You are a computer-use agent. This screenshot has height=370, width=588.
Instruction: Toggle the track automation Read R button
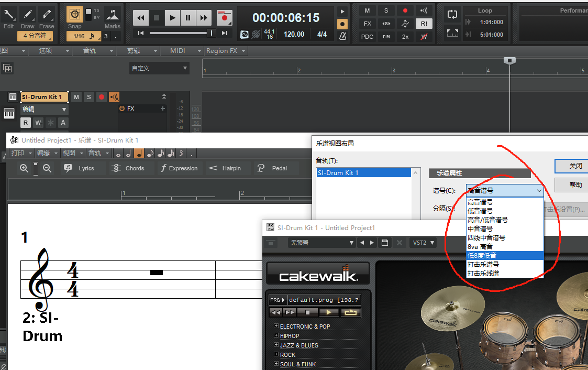[x=26, y=123]
